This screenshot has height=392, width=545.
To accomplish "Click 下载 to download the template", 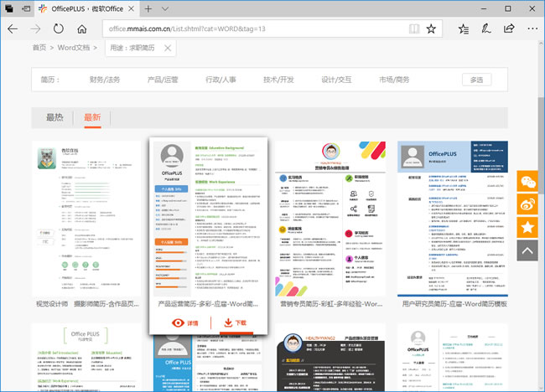I will tap(236, 323).
